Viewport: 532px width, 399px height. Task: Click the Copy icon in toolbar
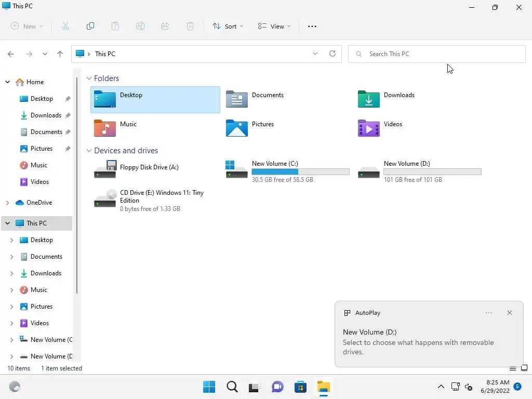tap(90, 26)
